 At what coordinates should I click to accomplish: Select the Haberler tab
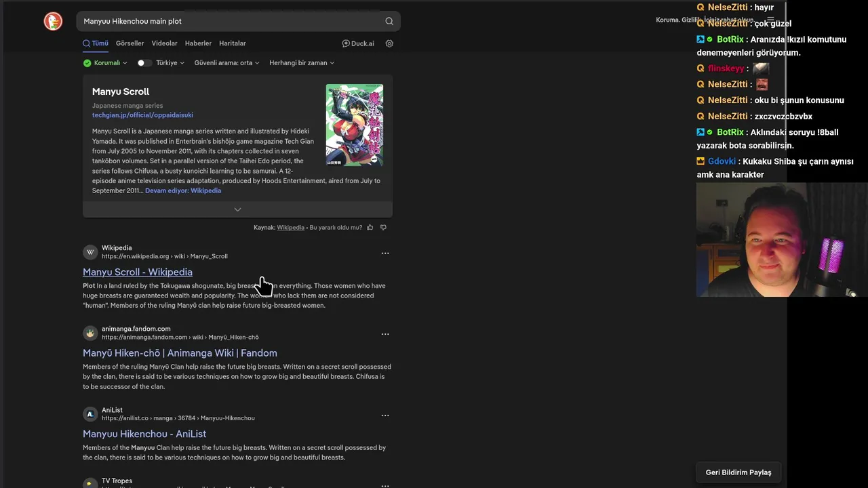click(198, 43)
